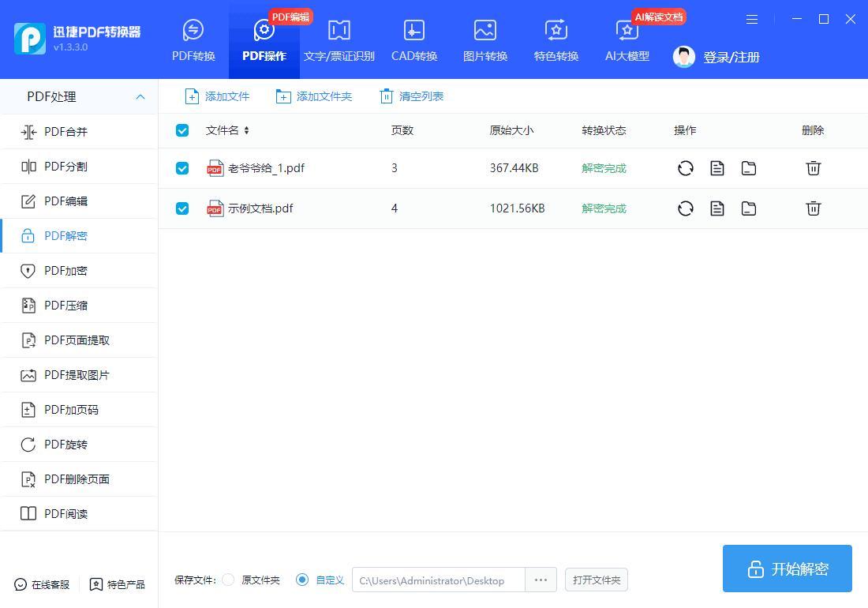The image size is (868, 608).
Task: Click the save path input field
Action: pos(438,580)
